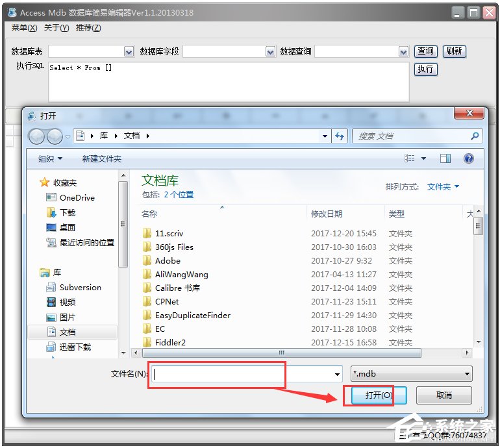Click the 打开(O) button

click(379, 395)
